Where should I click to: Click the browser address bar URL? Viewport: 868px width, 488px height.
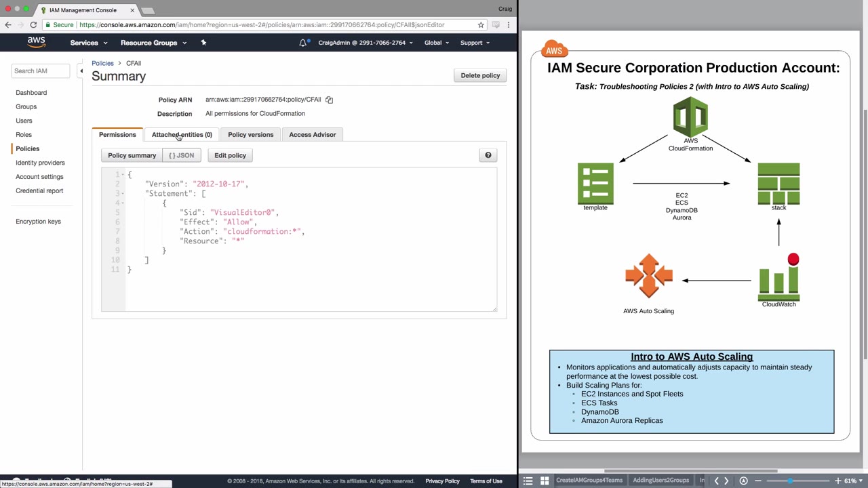(262, 25)
